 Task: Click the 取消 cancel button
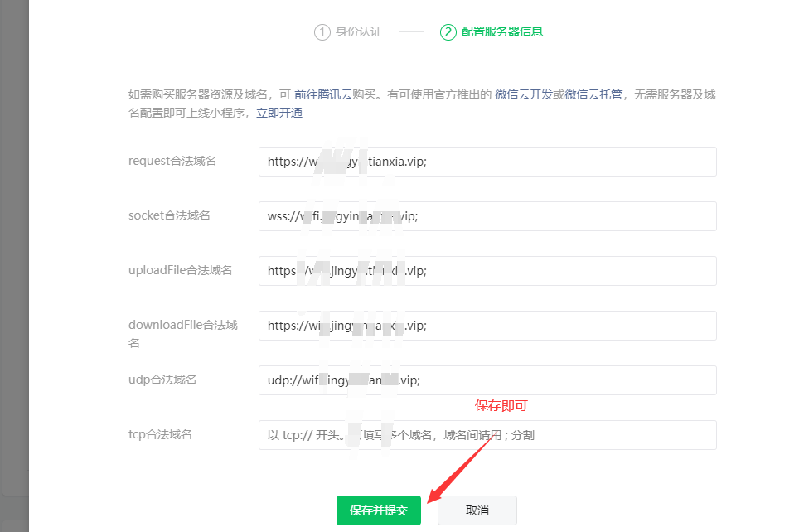477,510
